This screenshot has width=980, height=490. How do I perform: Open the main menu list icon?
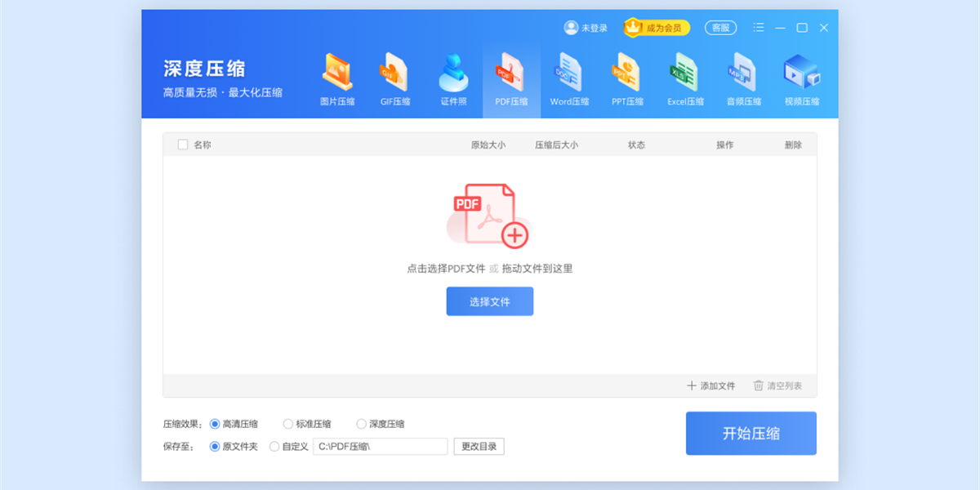click(759, 28)
